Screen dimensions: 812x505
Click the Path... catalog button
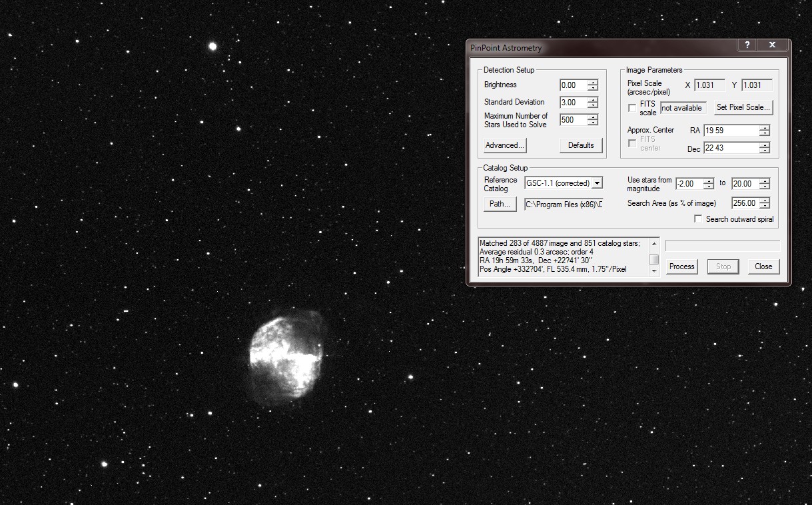pos(500,205)
